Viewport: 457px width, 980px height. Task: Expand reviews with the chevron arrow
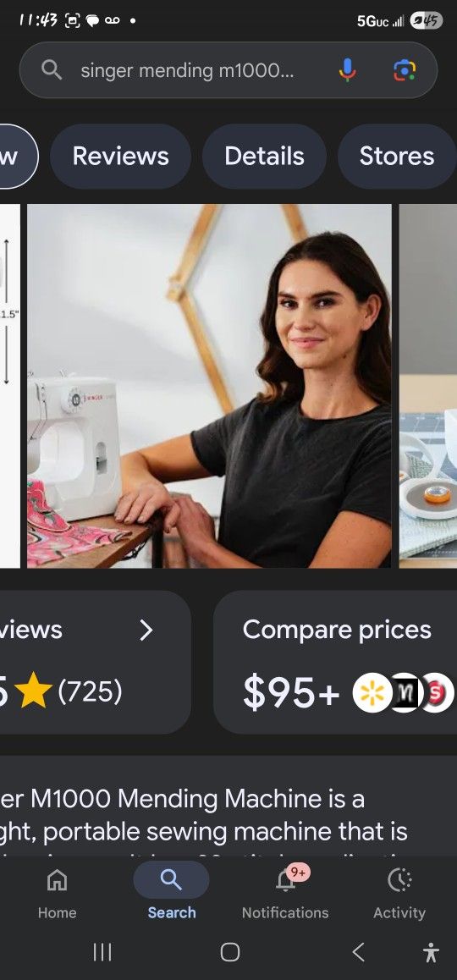pyautogui.click(x=146, y=630)
